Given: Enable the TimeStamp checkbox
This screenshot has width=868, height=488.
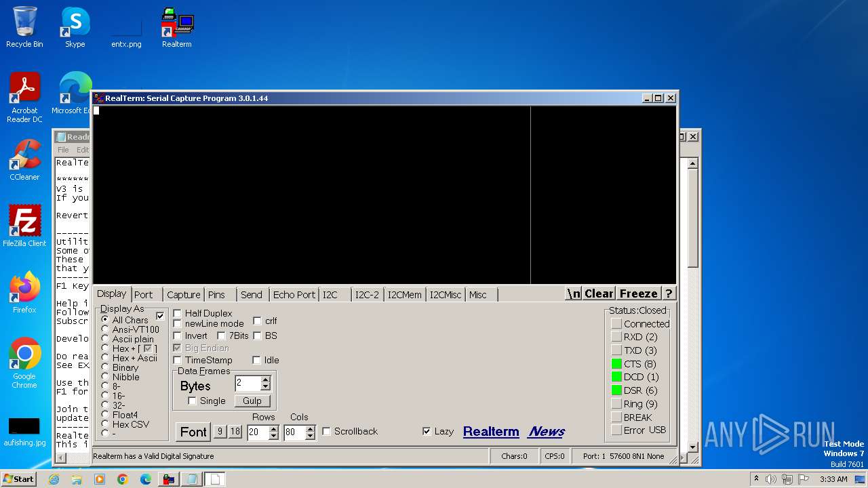Looking at the screenshot, I should [x=178, y=360].
